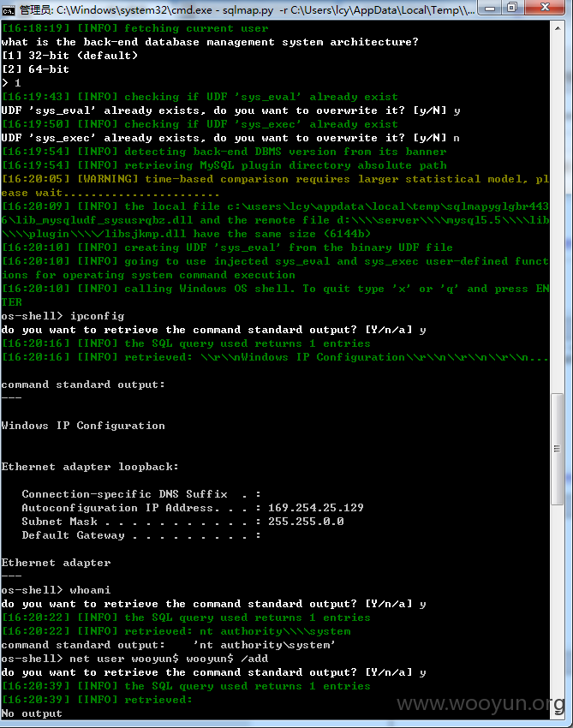Click the vertical scrollbar thumb
Screen dimensions: 573x728
click(x=558, y=449)
